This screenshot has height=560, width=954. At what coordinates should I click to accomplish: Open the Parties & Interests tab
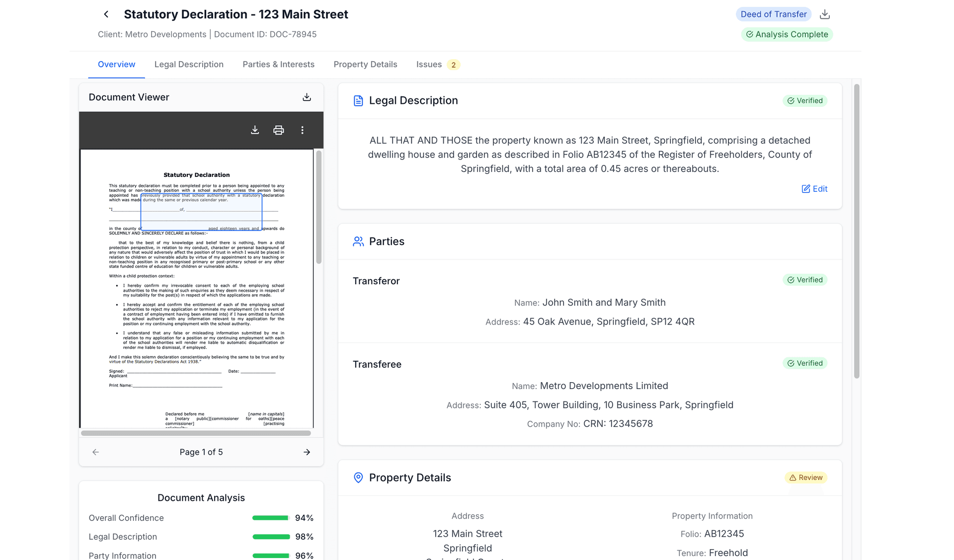coord(278,64)
